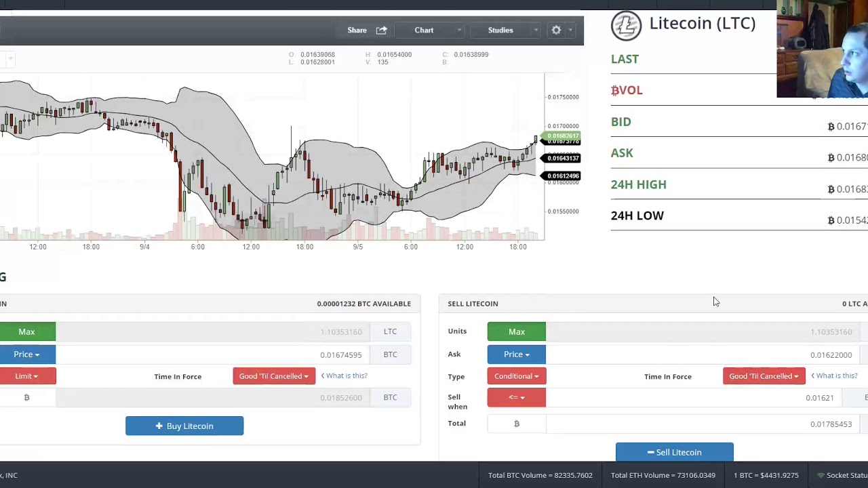Click the bitcoin symbol in the buy total row

tap(27, 397)
